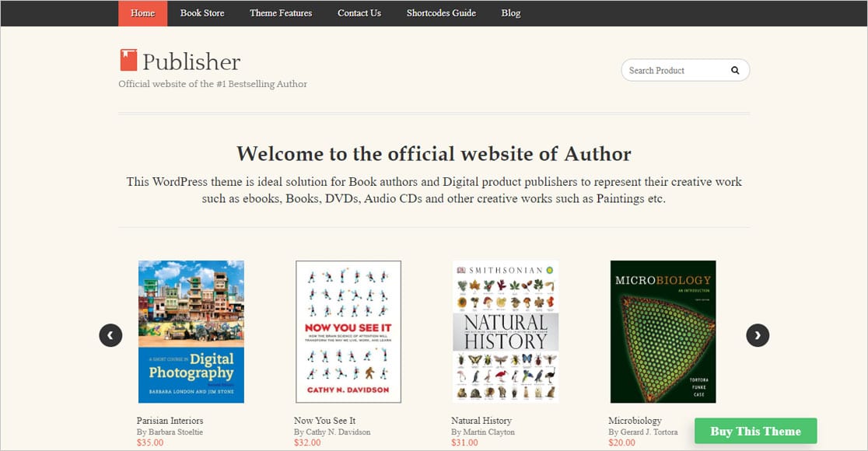868x451 pixels.
Task: Open the Parisian Interiors book title link
Action: [170, 421]
